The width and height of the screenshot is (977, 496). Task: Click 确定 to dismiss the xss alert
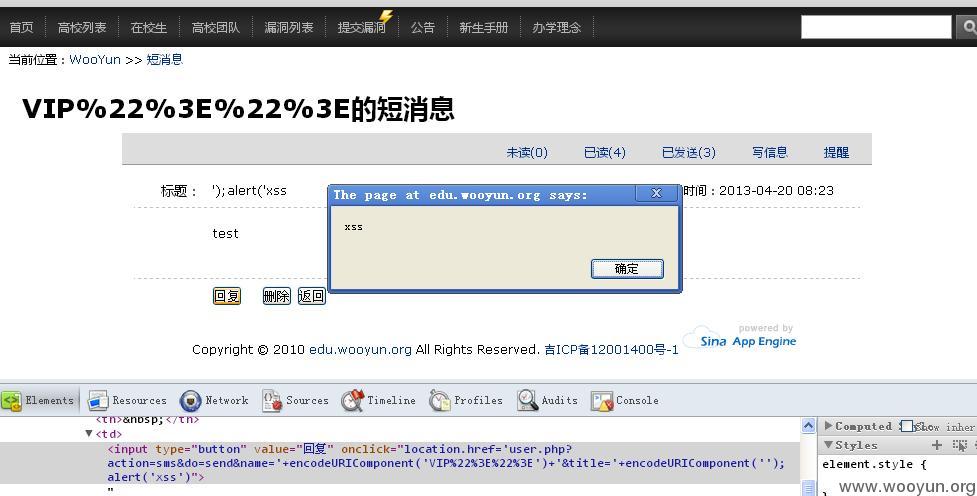coord(627,269)
